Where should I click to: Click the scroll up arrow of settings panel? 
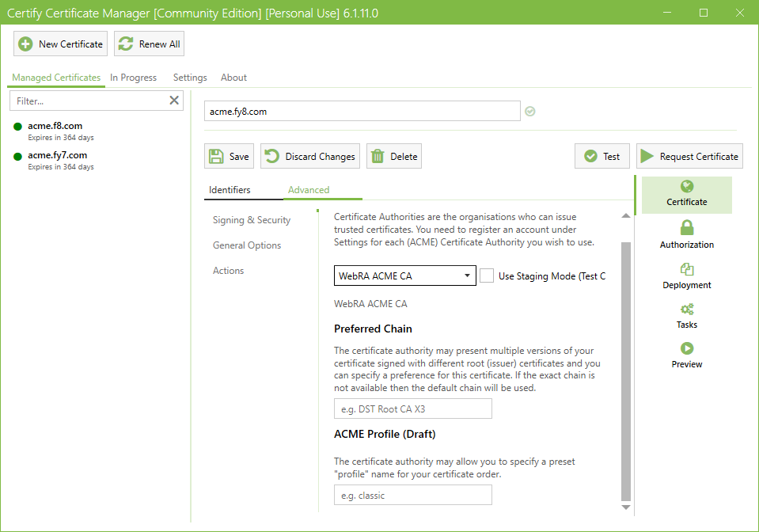(x=626, y=215)
